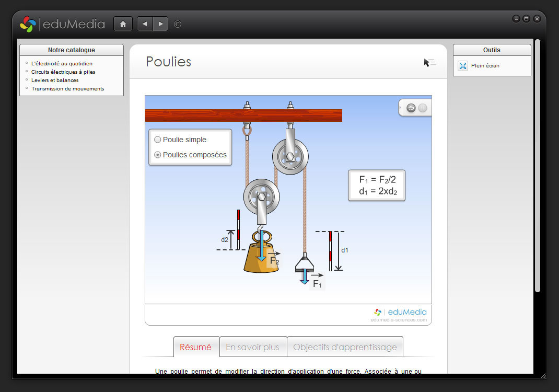Click the reset animation arrow icon
The width and height of the screenshot is (559, 392).
411,108
